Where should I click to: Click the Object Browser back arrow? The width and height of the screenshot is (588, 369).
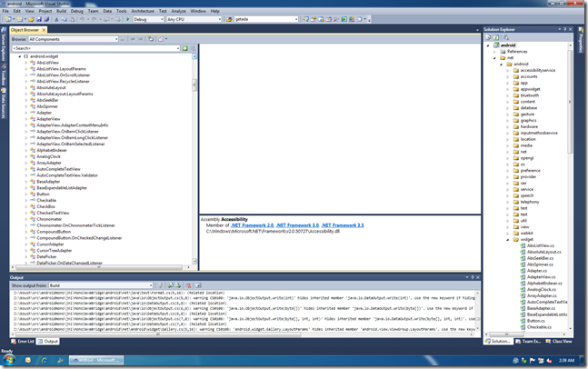[x=133, y=39]
